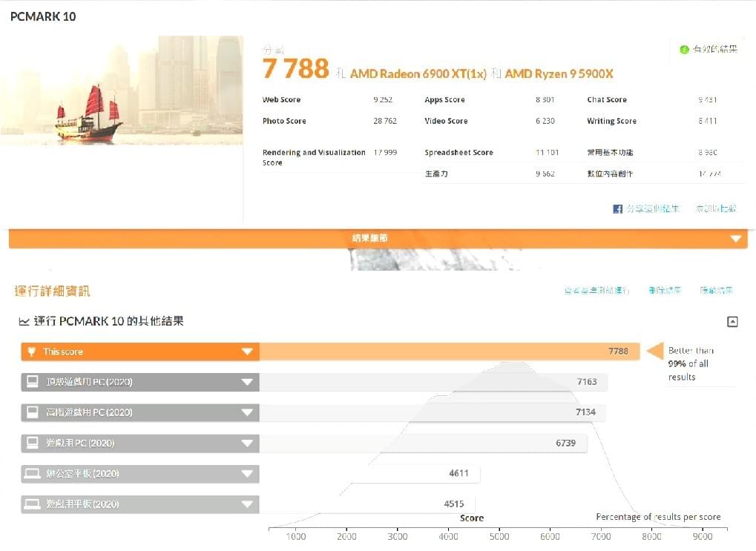Click the 運行 PCMARK 10 的其他結果 heading
The width and height of the screenshot is (756, 551).
108,321
